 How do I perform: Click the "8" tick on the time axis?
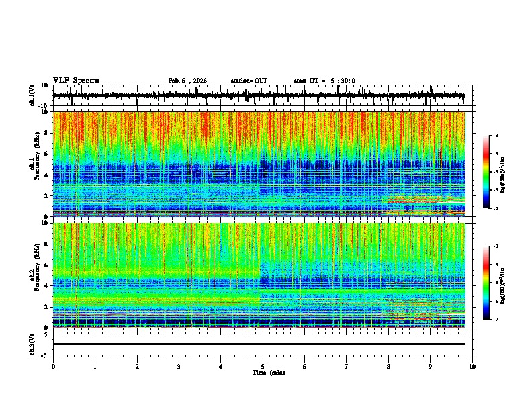(x=388, y=367)
